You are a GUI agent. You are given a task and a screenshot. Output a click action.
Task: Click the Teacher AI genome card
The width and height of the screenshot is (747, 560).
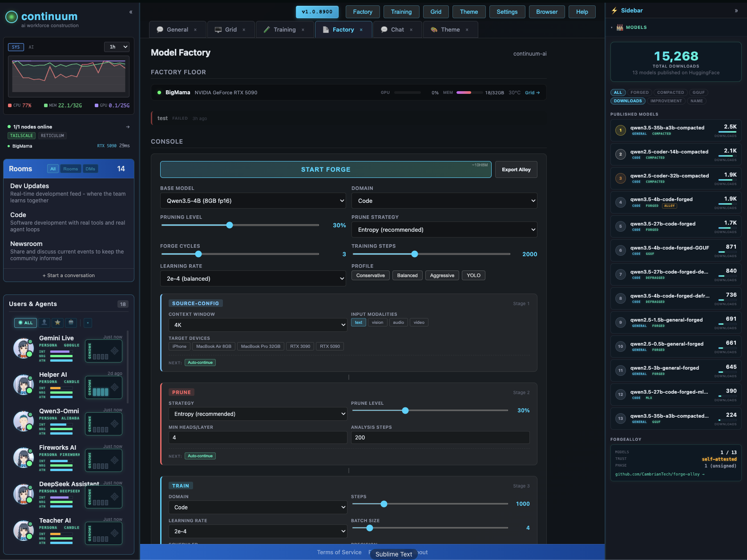pyautogui.click(x=104, y=533)
